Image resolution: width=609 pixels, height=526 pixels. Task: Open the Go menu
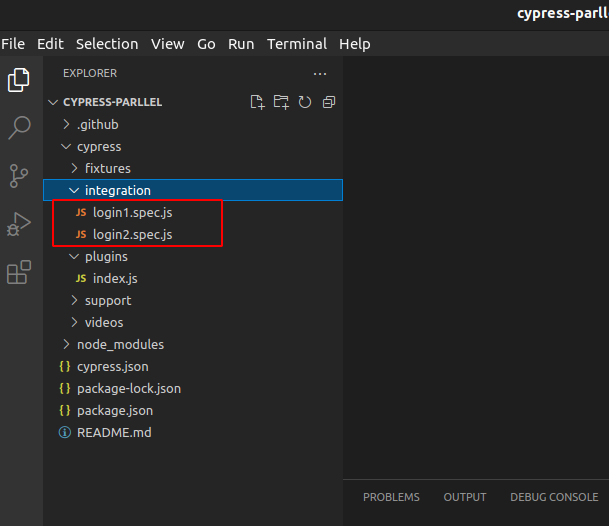coord(206,44)
